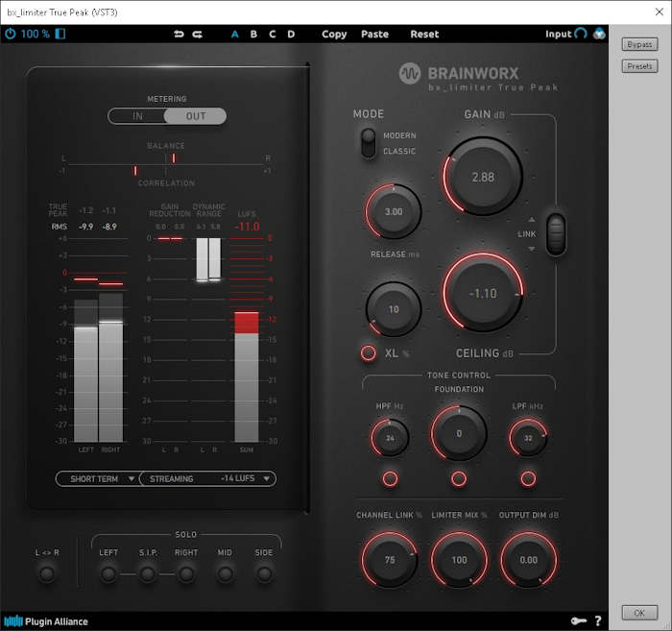Undo the last change
The width and height of the screenshot is (672, 631).
point(179,35)
